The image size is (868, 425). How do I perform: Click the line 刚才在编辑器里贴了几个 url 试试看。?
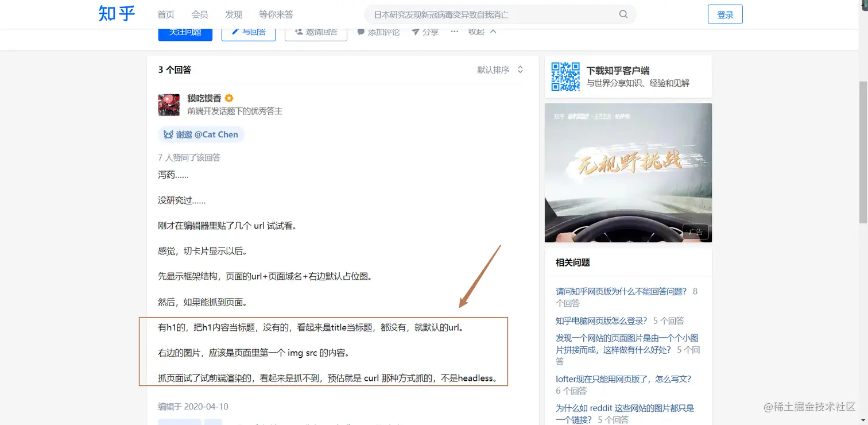click(228, 226)
